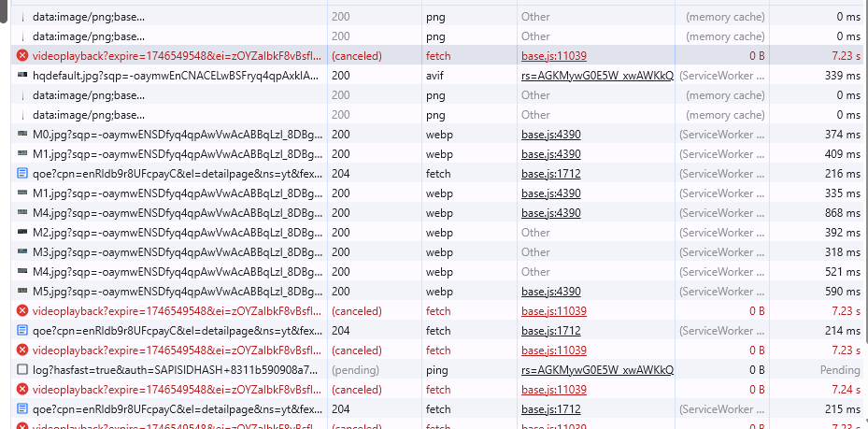Click the hqdefault.jpg image thumbnail icon
The image size is (868, 429).
tap(22, 76)
